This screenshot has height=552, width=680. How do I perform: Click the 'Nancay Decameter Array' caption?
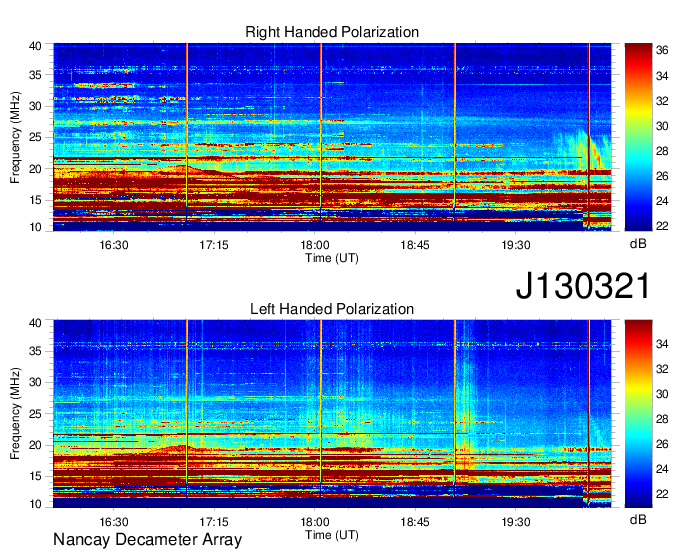pos(147,540)
